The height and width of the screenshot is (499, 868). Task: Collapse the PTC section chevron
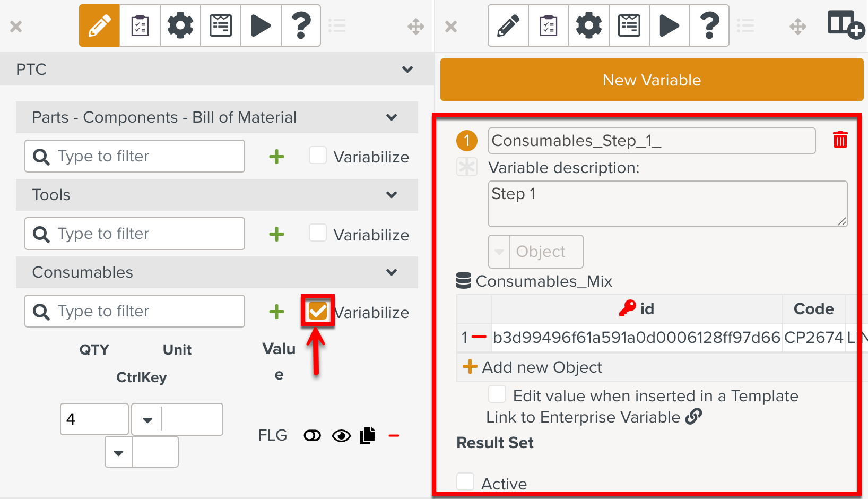point(407,70)
